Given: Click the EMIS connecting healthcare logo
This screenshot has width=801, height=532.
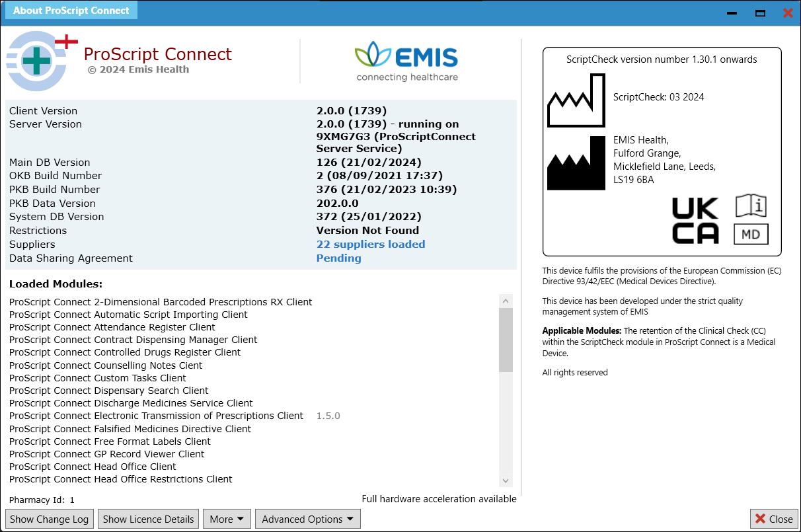Looking at the screenshot, I should click(x=406, y=61).
